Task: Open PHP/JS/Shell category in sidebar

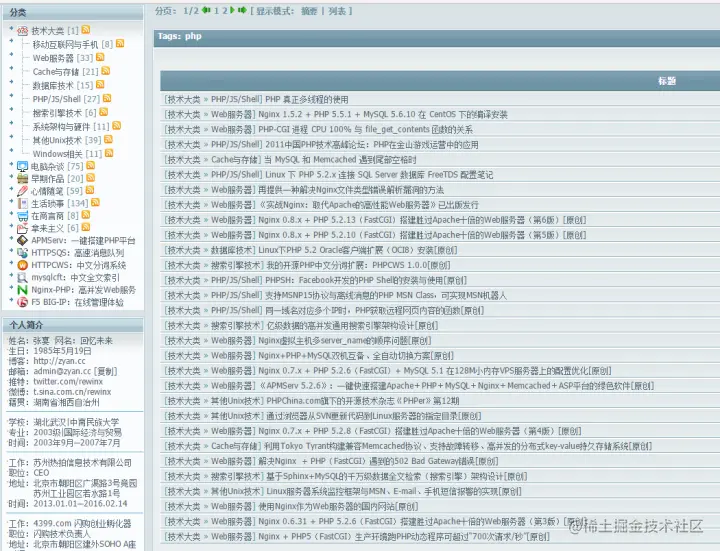Action: point(56,99)
